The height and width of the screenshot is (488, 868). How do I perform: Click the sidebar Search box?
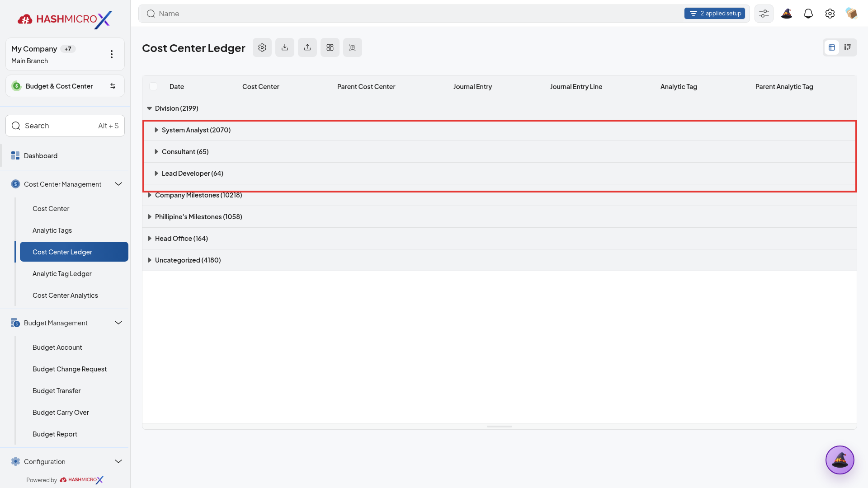(x=65, y=126)
